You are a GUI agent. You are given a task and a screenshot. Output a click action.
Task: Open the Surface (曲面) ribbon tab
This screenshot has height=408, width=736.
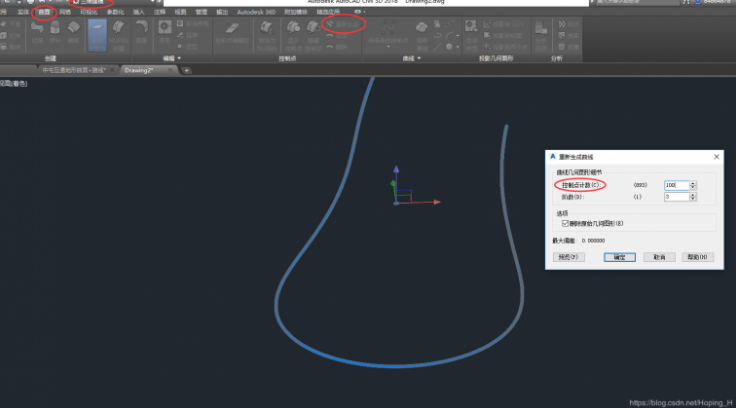click(x=44, y=12)
